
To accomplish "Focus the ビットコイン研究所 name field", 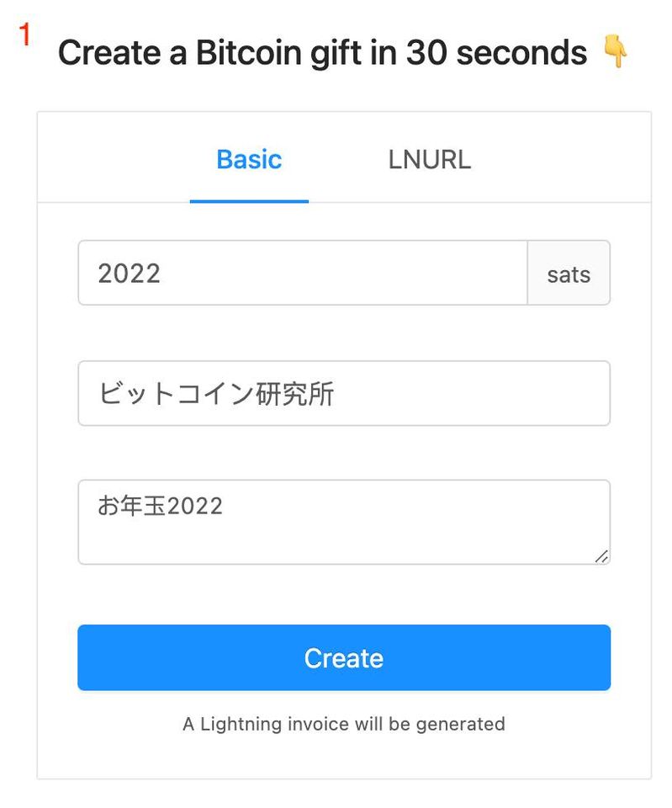I will [x=343, y=393].
